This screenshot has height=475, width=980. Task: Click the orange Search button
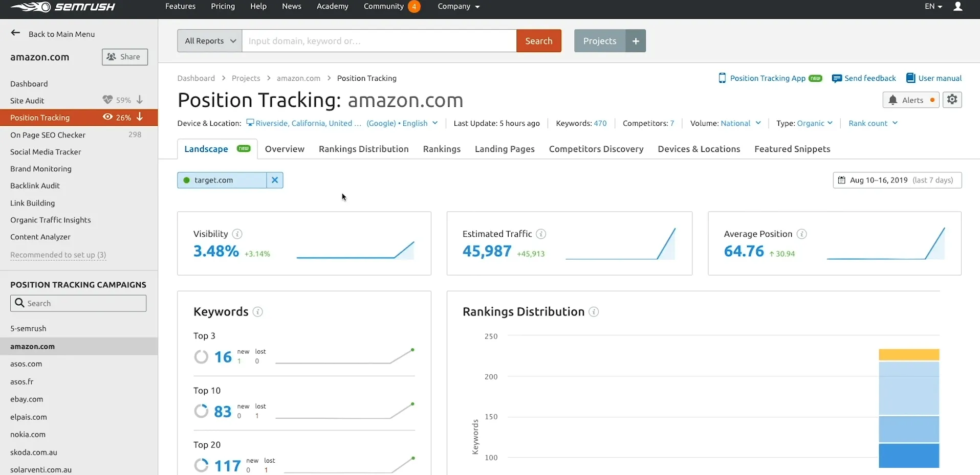click(x=538, y=41)
